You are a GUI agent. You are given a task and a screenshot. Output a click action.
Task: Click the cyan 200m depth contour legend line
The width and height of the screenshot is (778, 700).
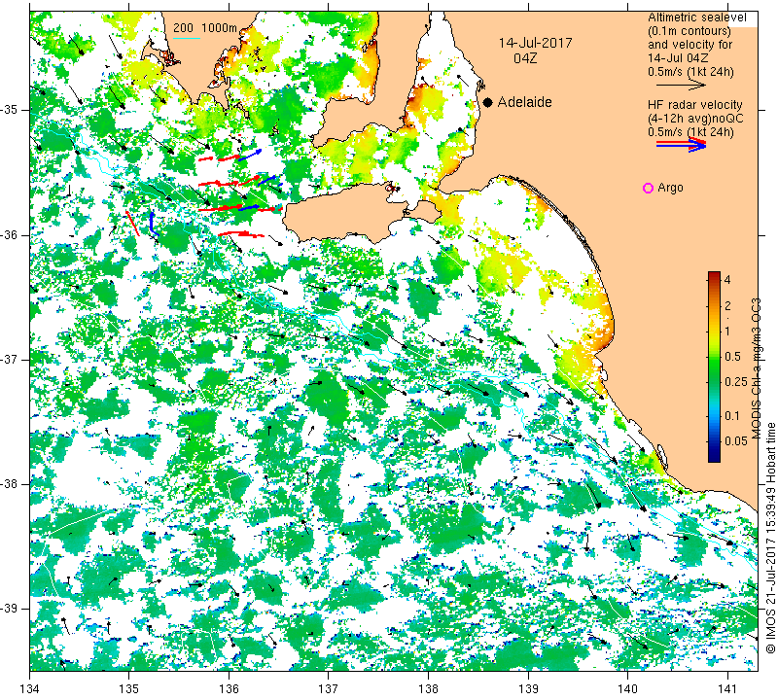point(187,38)
